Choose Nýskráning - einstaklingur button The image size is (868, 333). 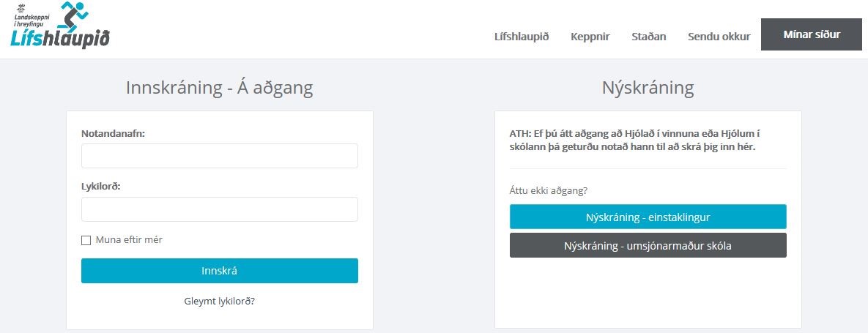click(x=648, y=217)
